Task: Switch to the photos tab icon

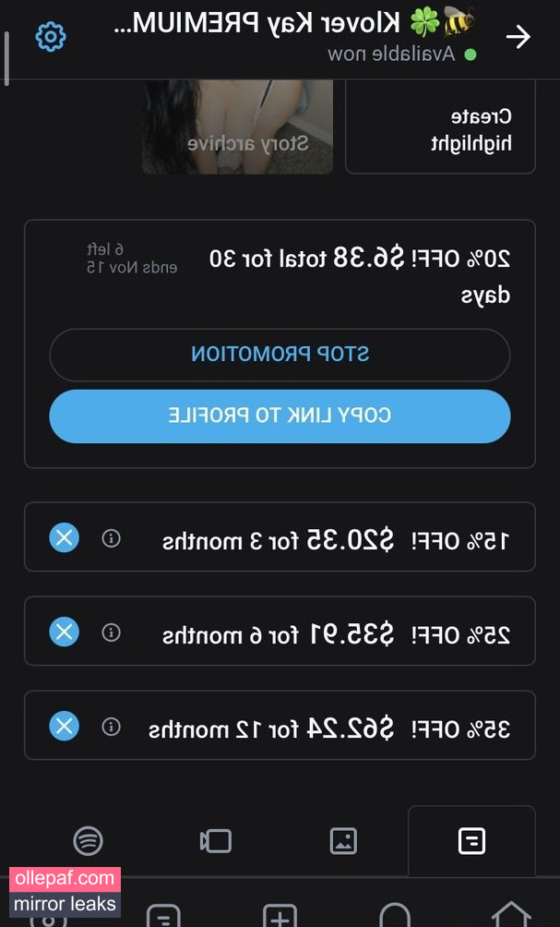Action: tap(343, 840)
